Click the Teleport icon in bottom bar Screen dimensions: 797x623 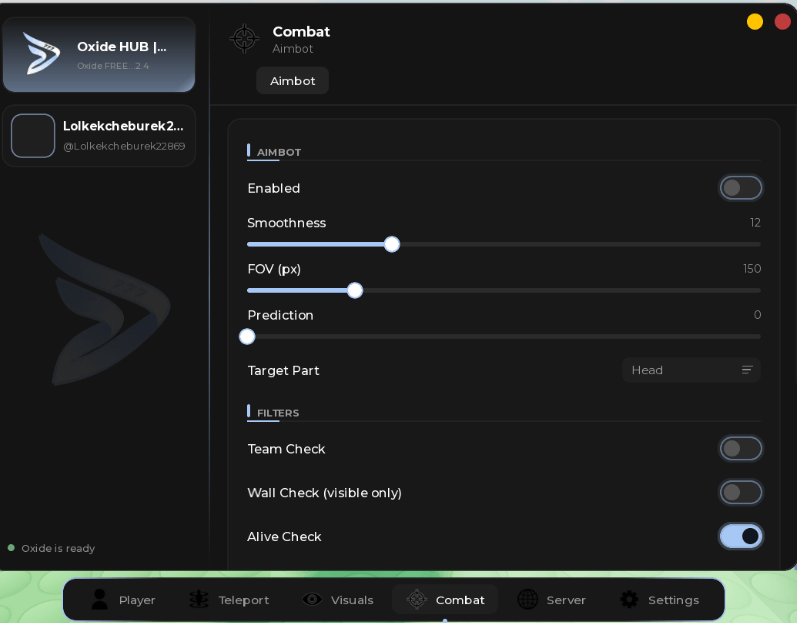pos(199,600)
